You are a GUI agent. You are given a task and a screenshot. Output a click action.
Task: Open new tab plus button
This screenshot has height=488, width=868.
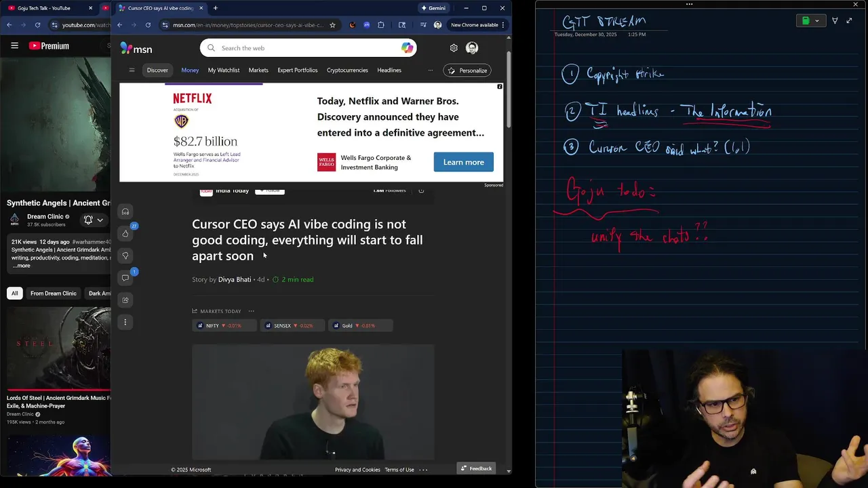tap(216, 8)
